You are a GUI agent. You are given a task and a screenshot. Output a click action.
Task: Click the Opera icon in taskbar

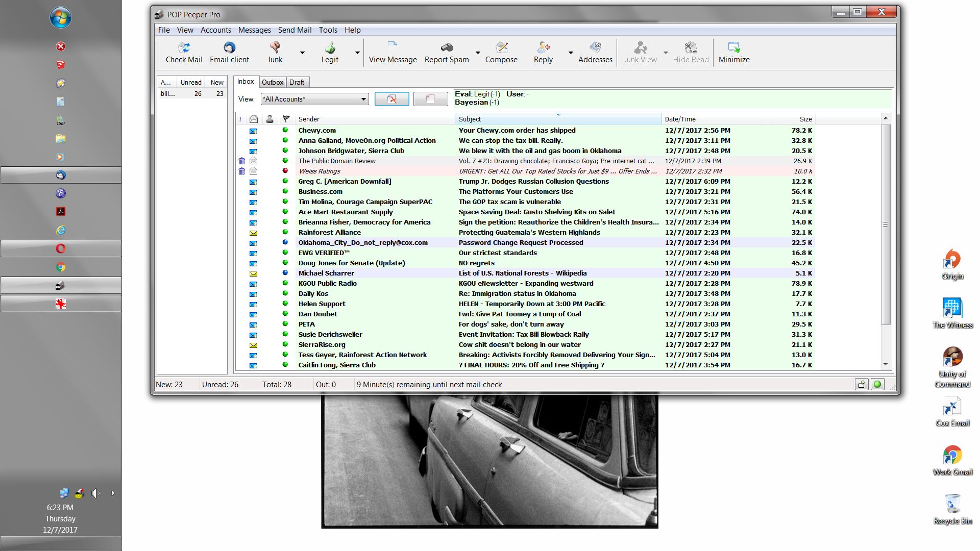click(61, 248)
